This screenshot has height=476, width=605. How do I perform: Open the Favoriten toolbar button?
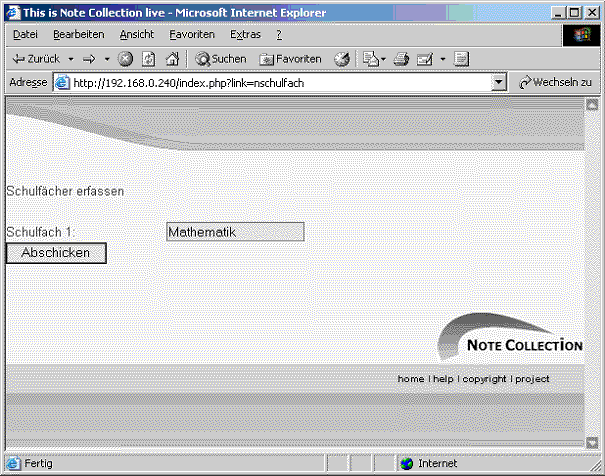(x=291, y=59)
